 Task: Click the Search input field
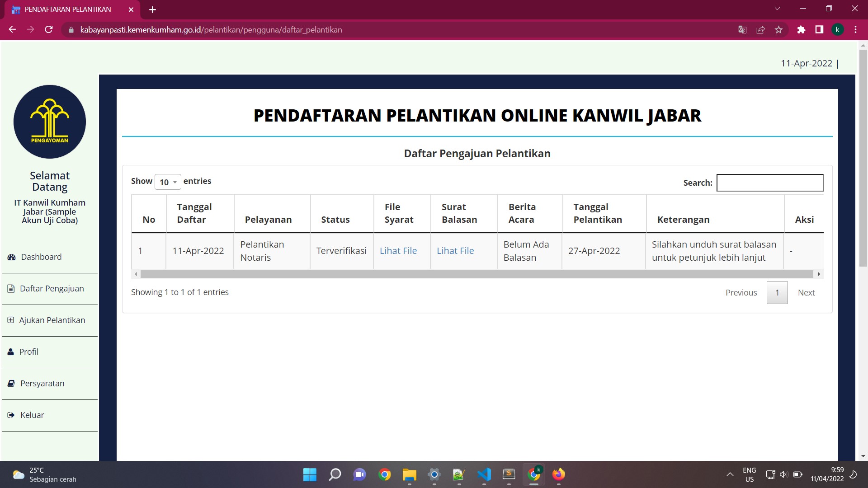click(769, 183)
